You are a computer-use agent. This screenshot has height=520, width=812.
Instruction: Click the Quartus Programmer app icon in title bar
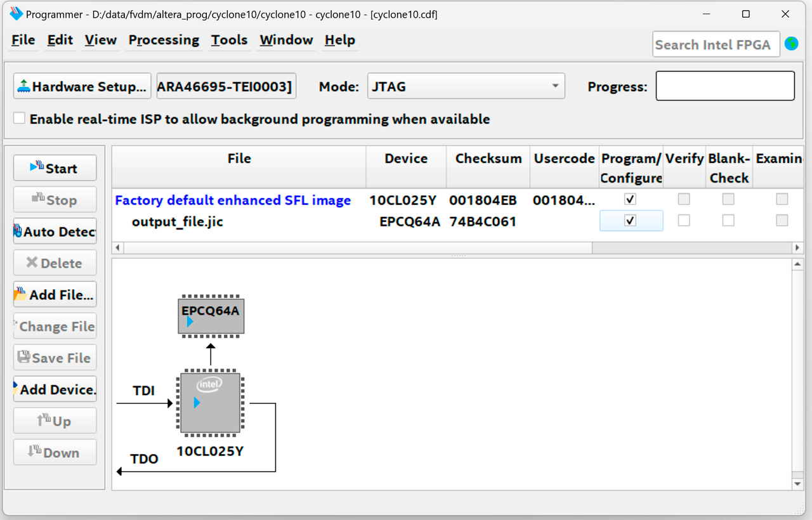[x=16, y=14]
